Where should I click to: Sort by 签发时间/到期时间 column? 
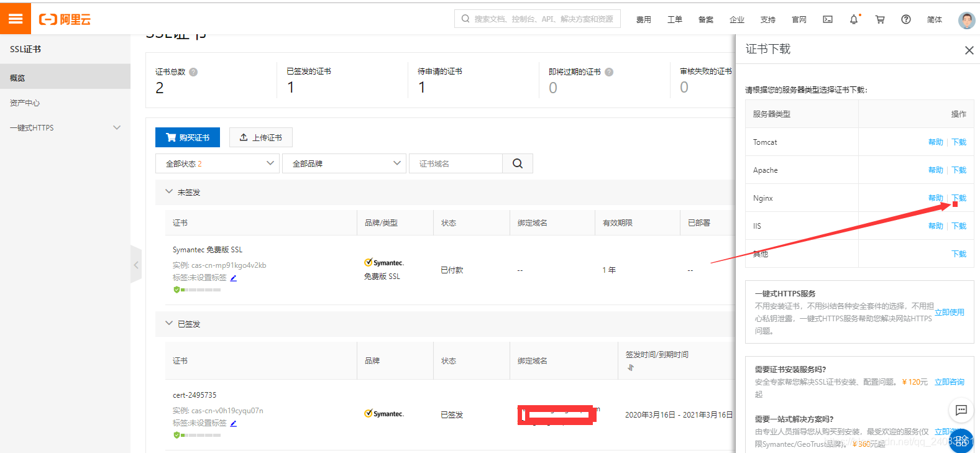pos(631,367)
